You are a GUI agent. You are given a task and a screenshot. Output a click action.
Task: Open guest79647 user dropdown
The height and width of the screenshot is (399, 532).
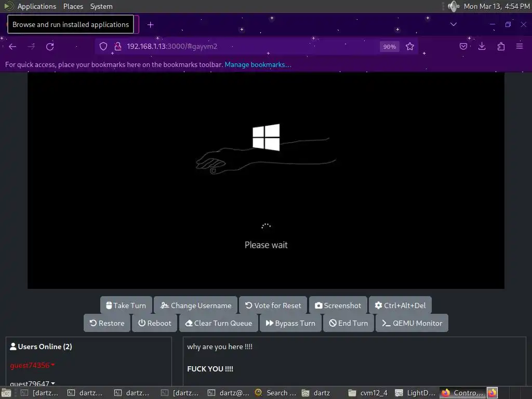pyautogui.click(x=33, y=384)
